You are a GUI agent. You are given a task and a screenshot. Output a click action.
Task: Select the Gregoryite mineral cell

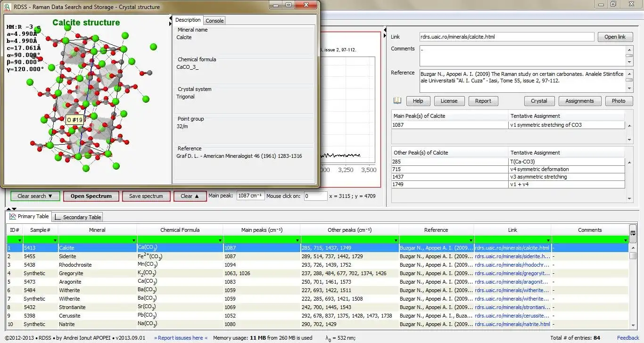pyautogui.click(x=97, y=273)
